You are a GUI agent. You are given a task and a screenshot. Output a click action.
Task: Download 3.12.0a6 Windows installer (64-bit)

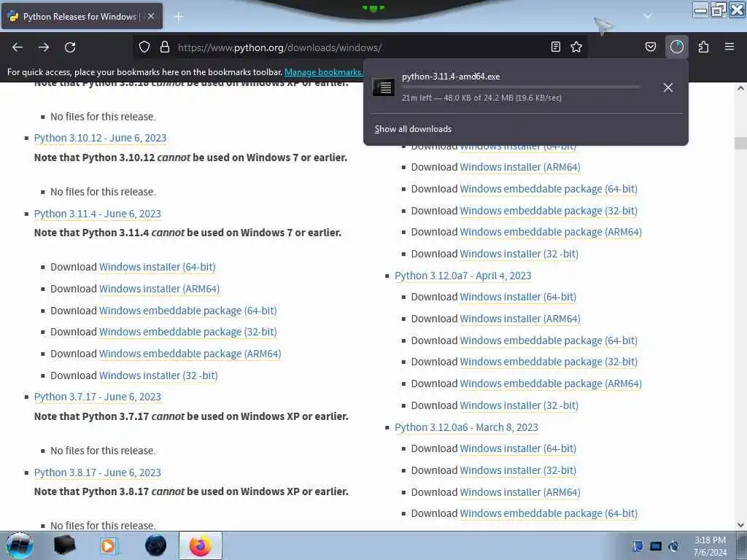click(518, 448)
